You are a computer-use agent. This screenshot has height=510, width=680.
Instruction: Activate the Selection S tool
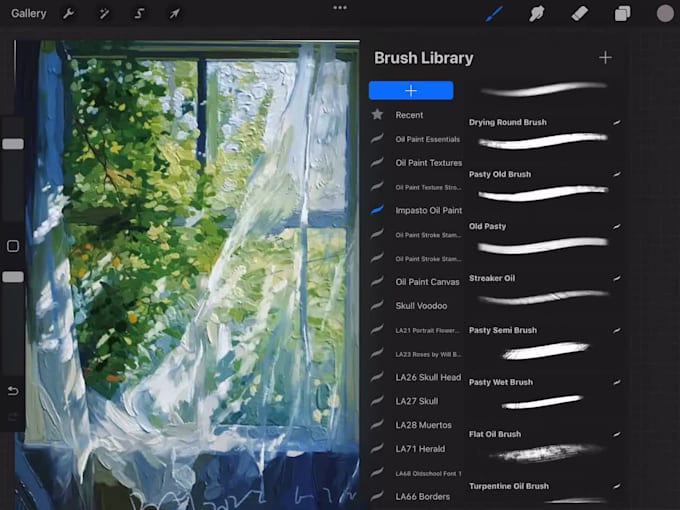pyautogui.click(x=139, y=13)
